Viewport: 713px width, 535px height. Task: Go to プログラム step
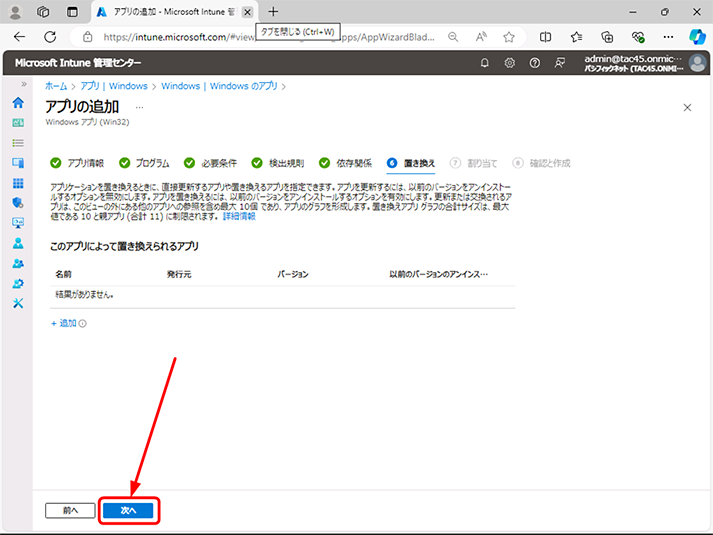[x=144, y=163]
